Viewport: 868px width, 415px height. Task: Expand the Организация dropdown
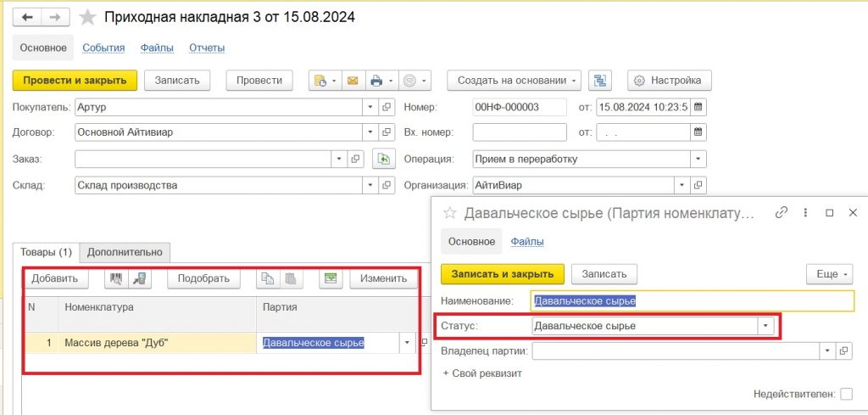pyautogui.click(x=682, y=185)
